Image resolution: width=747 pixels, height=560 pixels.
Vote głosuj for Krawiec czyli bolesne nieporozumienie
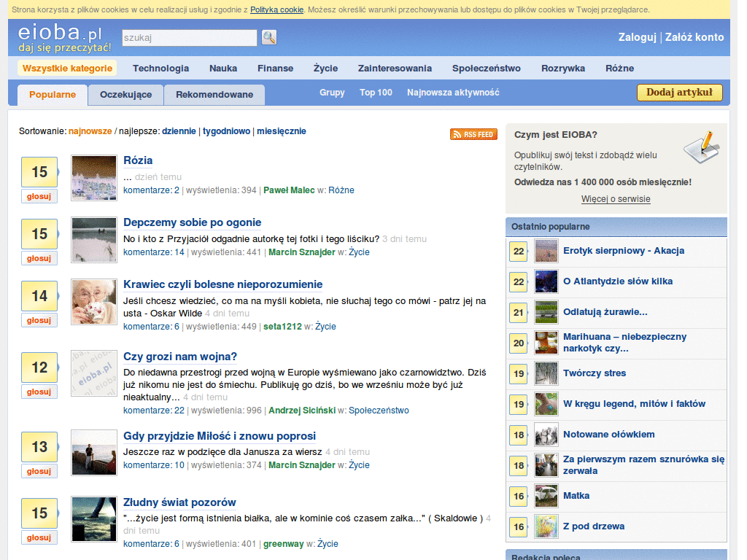(39, 320)
